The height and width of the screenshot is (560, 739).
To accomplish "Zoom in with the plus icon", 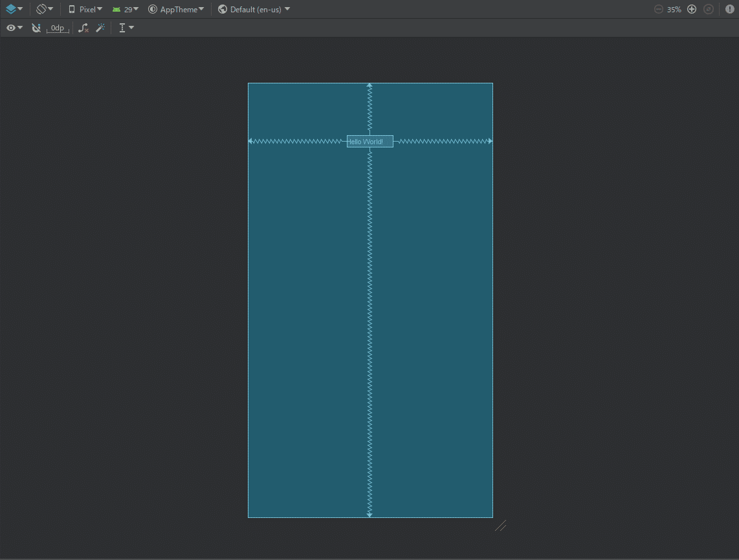I will point(691,10).
